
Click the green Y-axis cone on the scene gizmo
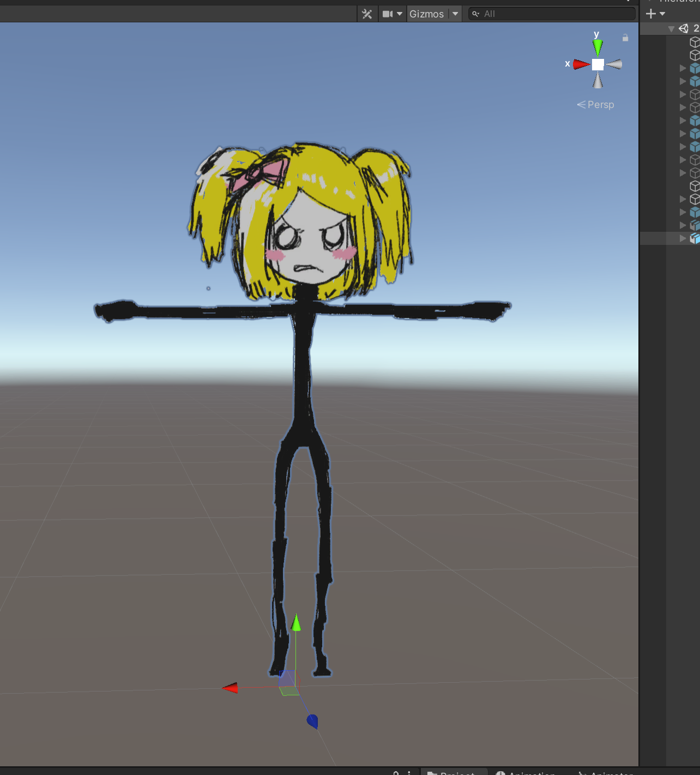pyautogui.click(x=598, y=46)
